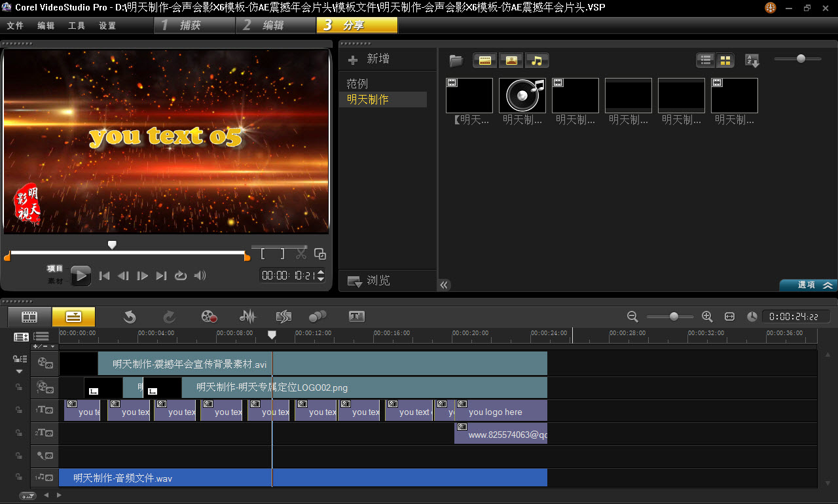The height and width of the screenshot is (504, 838).
Task: Select 素材 (Clip) playback mode
Action: (55, 281)
